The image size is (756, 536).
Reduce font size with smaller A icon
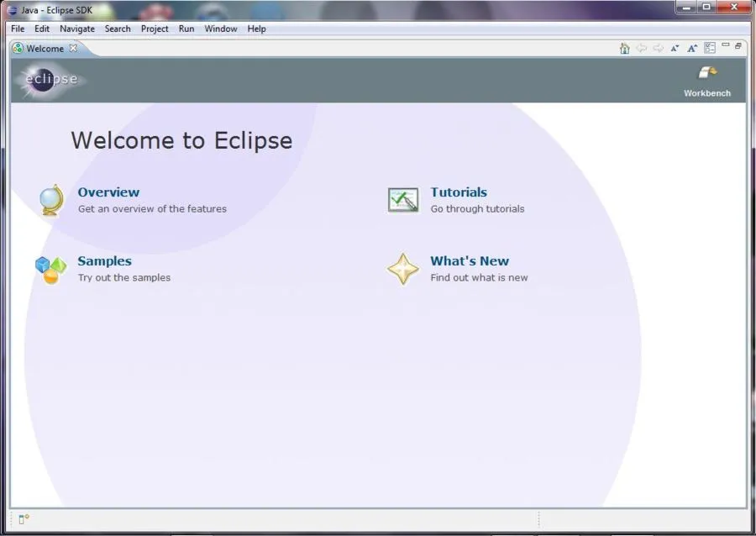(x=675, y=48)
